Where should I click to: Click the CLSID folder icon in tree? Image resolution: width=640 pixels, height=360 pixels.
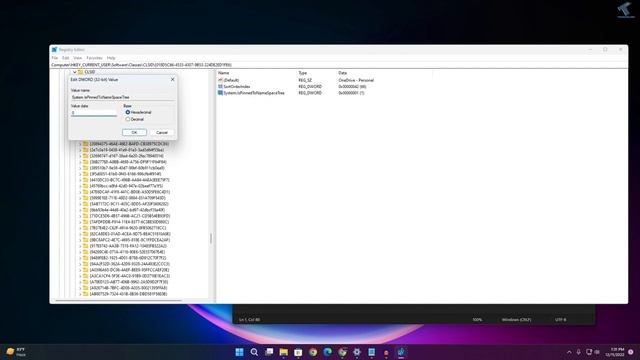coord(80,72)
